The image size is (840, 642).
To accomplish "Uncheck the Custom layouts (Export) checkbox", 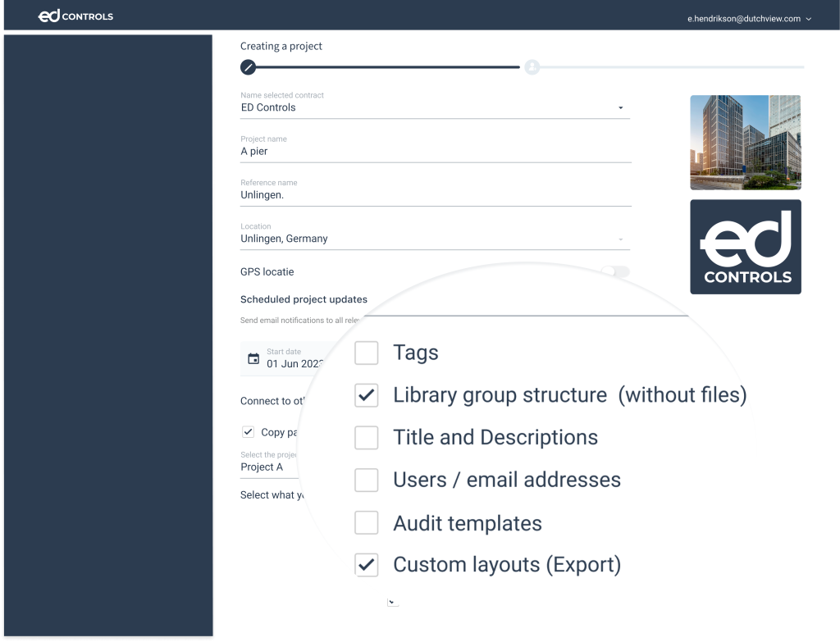I will (x=367, y=565).
